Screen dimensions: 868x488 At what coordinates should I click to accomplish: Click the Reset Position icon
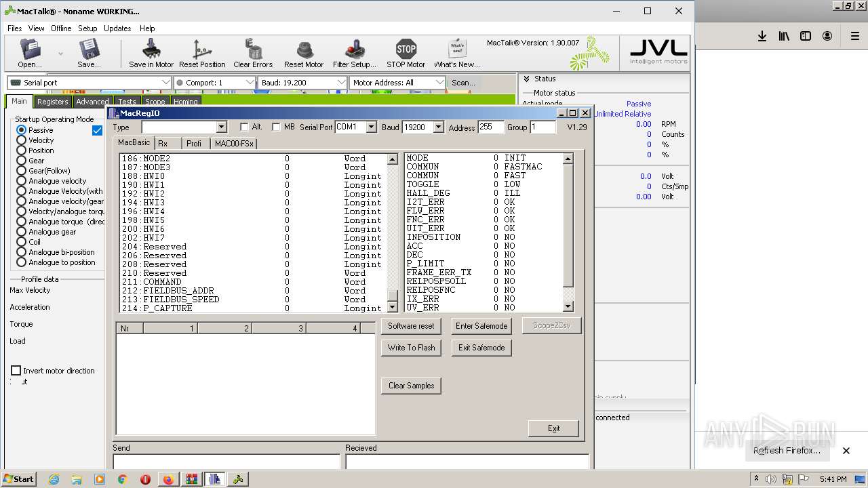[x=202, y=53]
